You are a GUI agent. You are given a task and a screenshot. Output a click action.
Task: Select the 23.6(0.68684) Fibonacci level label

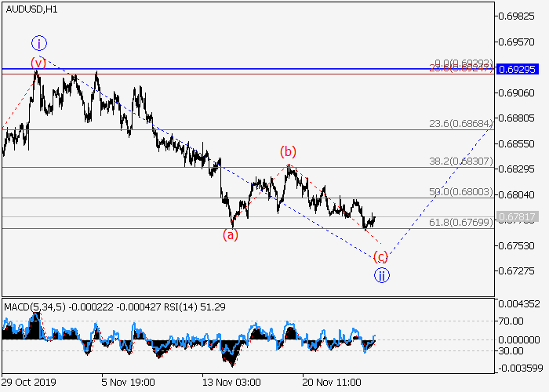pos(461,124)
